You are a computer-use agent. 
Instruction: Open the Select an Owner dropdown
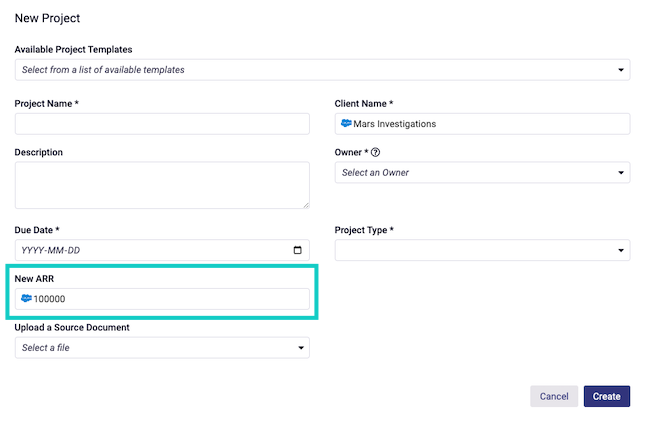click(482, 172)
